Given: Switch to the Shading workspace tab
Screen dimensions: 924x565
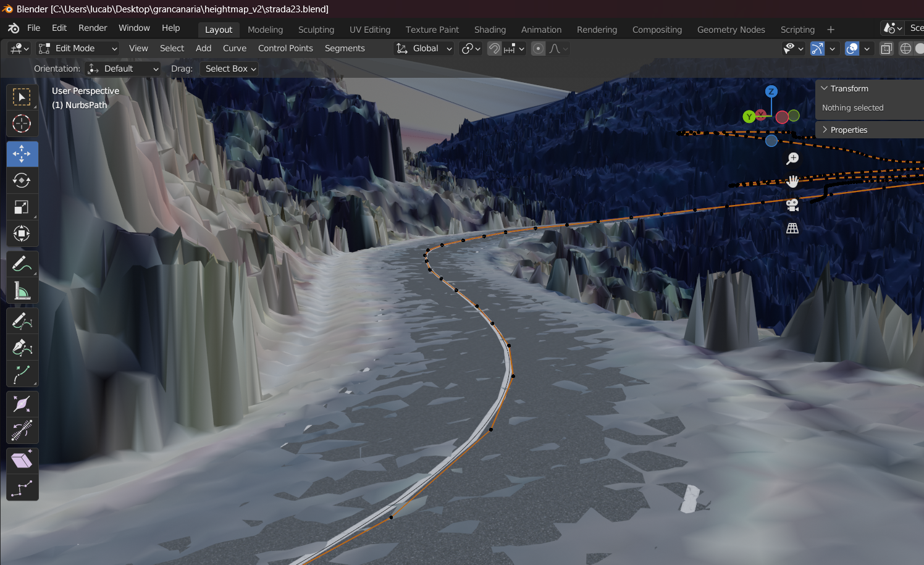Looking at the screenshot, I should [490, 30].
